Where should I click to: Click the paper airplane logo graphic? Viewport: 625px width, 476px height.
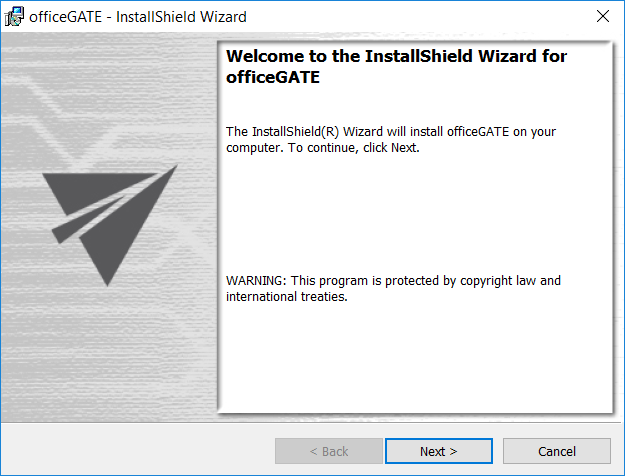(108, 223)
